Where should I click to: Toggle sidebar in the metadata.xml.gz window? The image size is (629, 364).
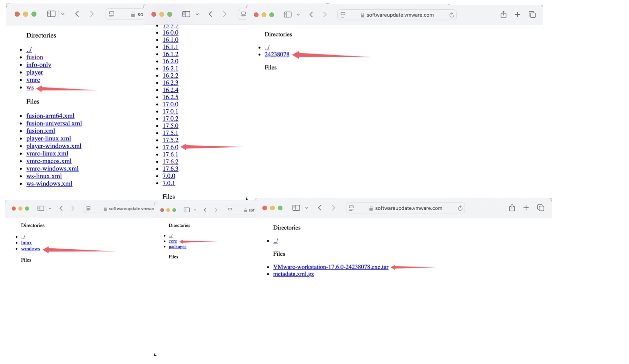coord(296,208)
